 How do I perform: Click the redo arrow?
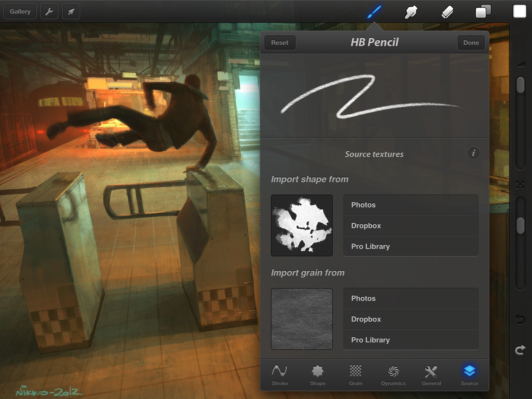pos(520,350)
